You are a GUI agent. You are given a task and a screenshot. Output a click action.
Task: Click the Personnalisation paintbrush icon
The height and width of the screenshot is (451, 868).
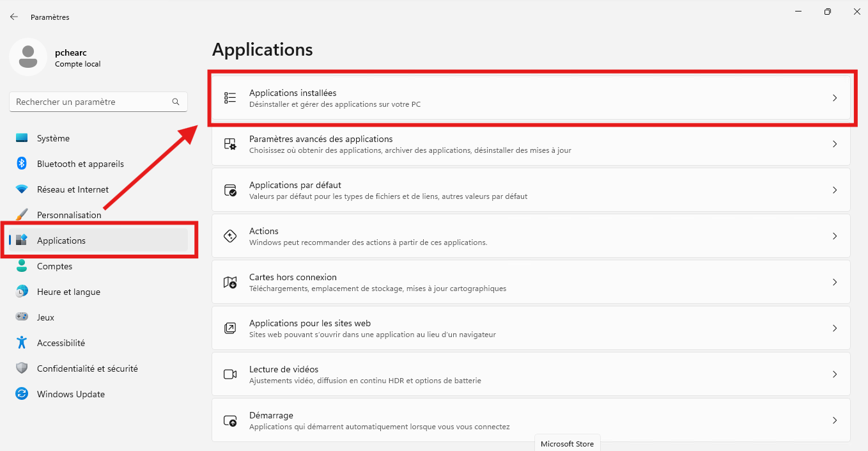(x=22, y=215)
